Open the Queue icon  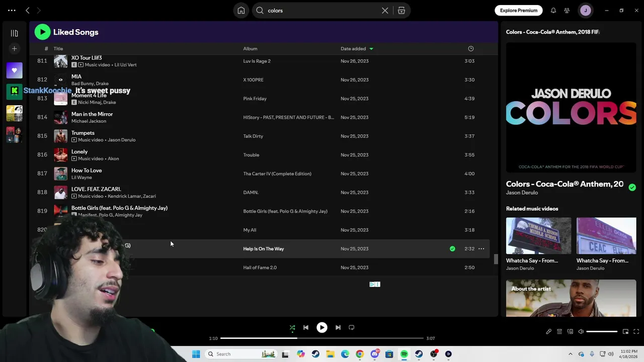(x=559, y=332)
